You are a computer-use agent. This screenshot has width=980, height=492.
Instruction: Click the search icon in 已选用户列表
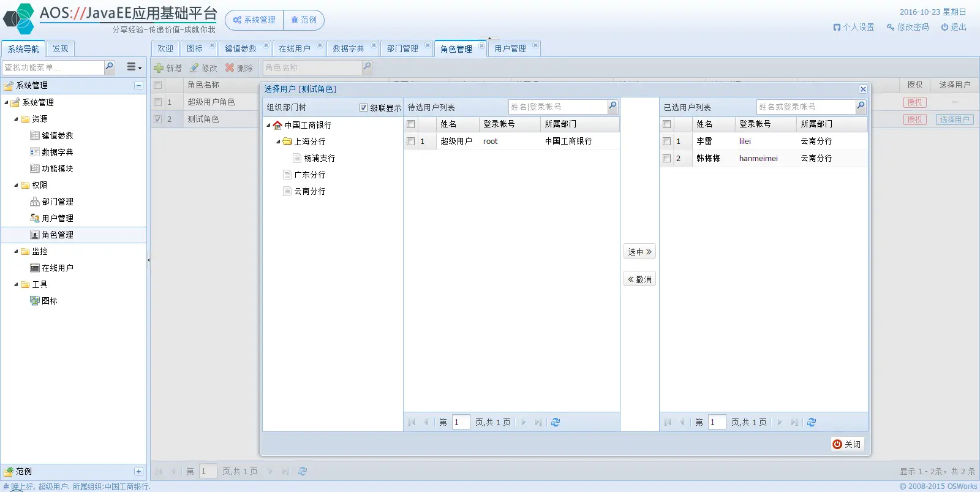tap(861, 107)
